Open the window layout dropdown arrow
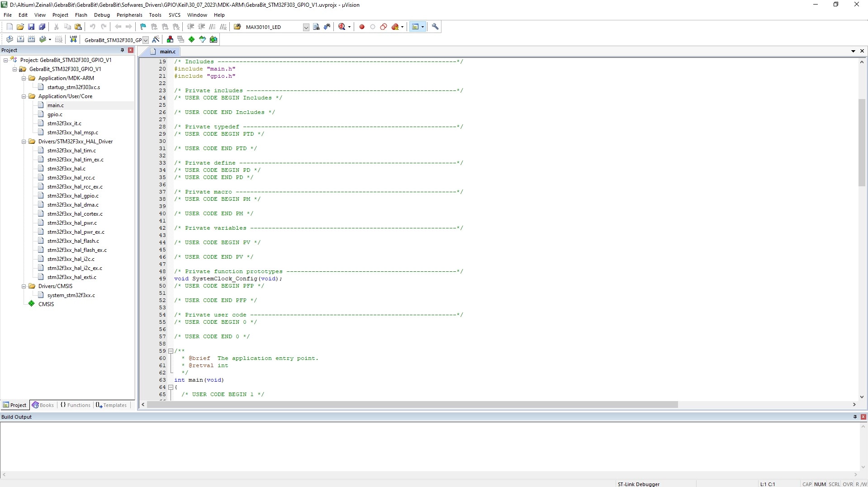The width and height of the screenshot is (868, 487). pyautogui.click(x=423, y=27)
